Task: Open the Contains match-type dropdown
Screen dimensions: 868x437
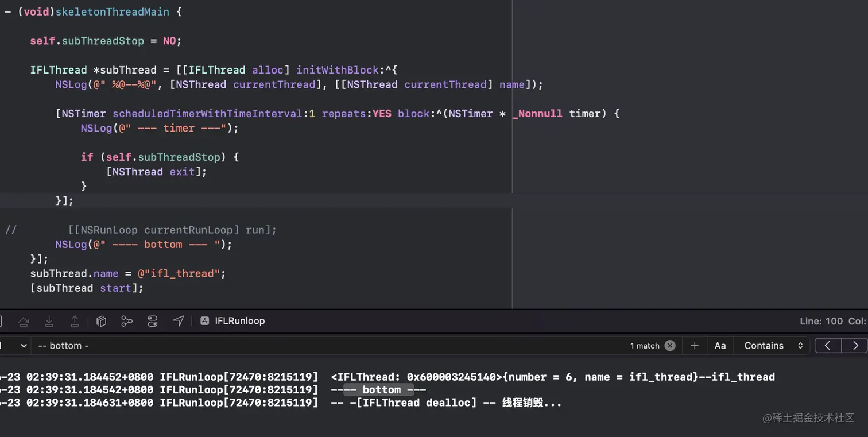Action: click(x=773, y=346)
